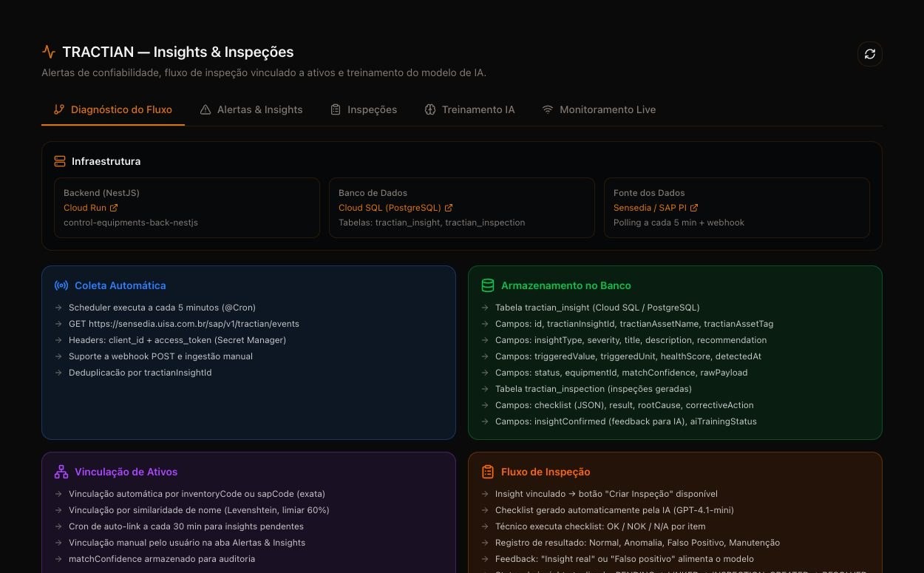Click 'Vinculação por similaridade de nome' line

(199, 510)
